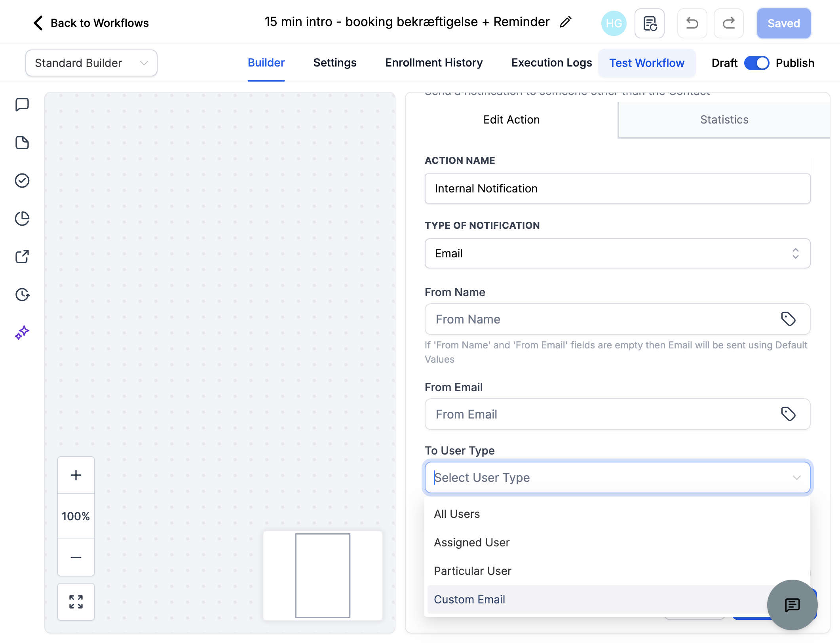Open the sticky notes sidebar icon
This screenshot has width=840, height=643.
(22, 143)
